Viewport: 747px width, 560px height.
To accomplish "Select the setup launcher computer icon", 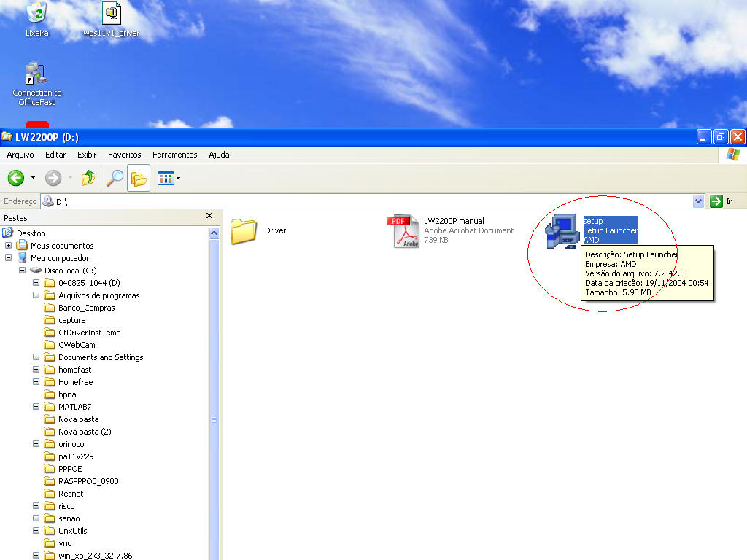I will 562,231.
